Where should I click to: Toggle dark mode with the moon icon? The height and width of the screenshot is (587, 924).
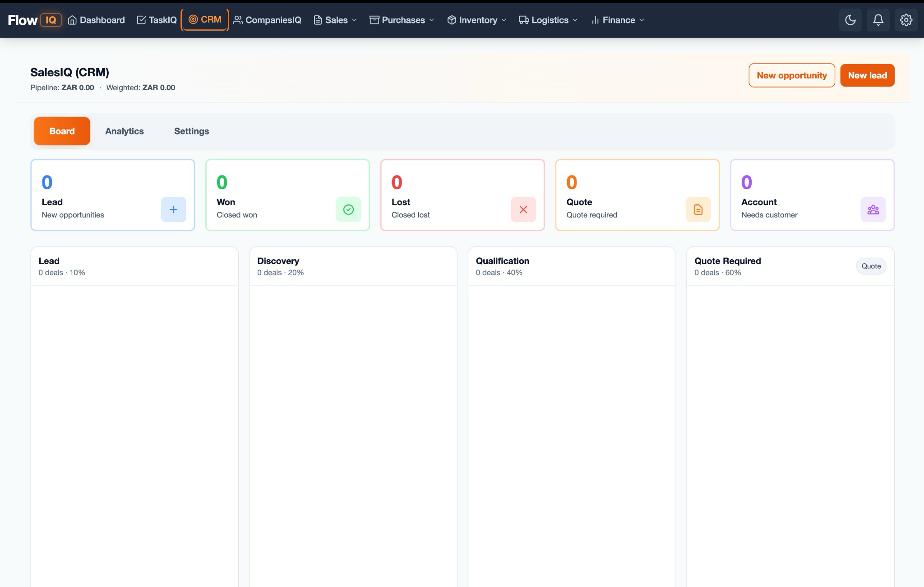(850, 20)
